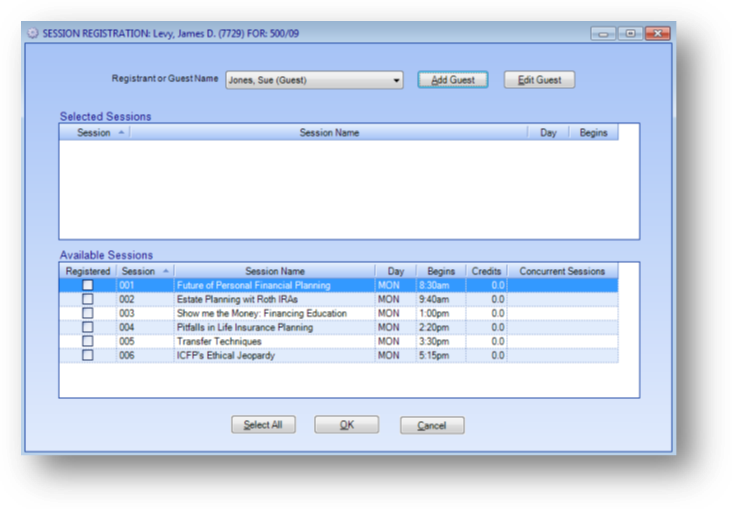This screenshot has width=732, height=509.
Task: Click the 9:40am begin time cell
Action: coord(441,299)
